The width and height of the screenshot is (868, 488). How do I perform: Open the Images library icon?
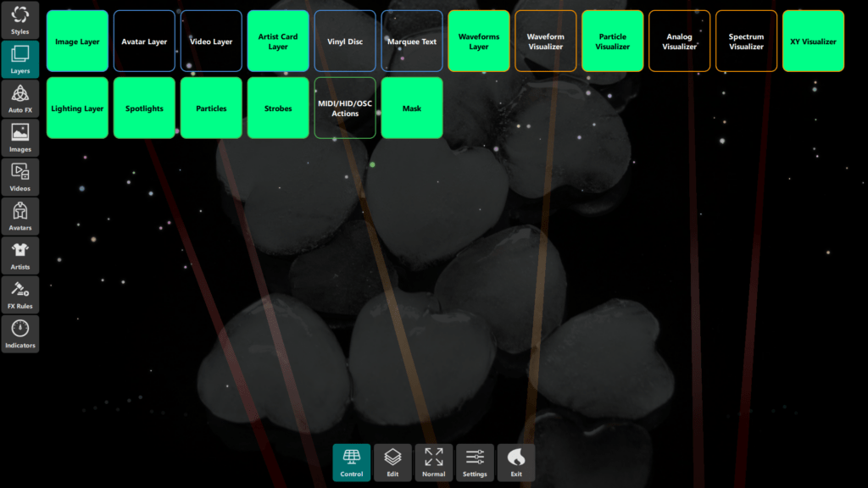tap(19, 138)
